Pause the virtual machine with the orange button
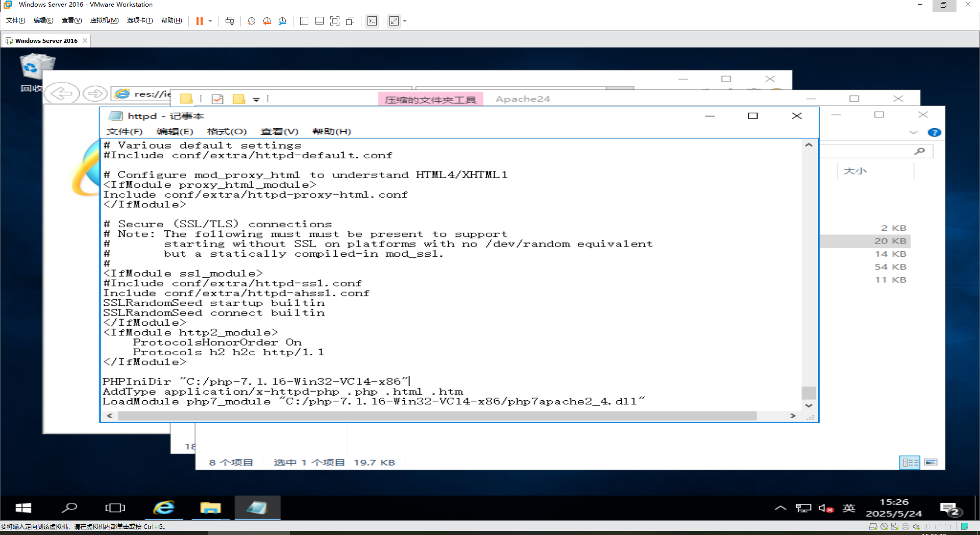 (x=200, y=21)
